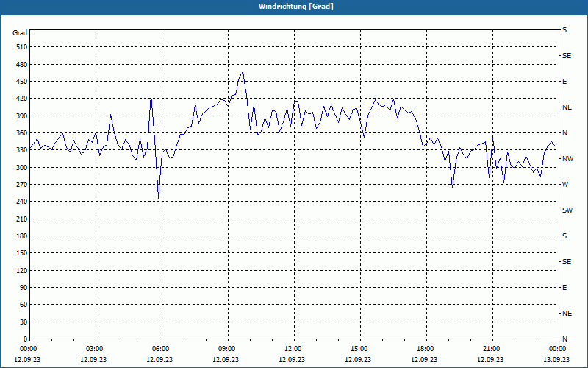The image size is (588, 368).
Task: Click the W compass label
Action: (x=565, y=185)
